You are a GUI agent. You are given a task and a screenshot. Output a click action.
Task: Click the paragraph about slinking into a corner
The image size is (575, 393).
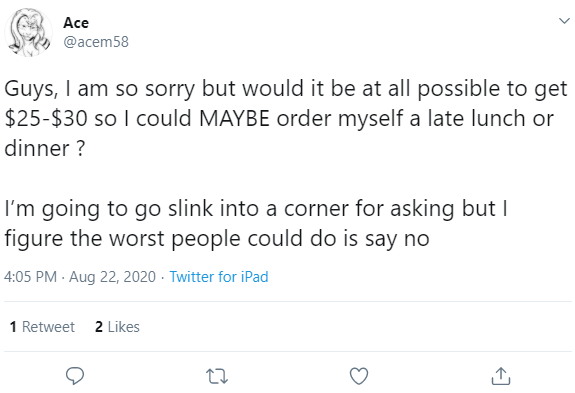256,224
